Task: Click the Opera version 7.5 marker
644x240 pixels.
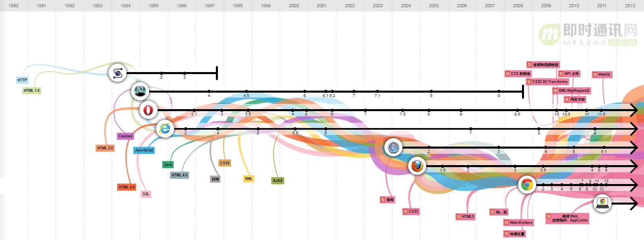Action: coord(403,110)
